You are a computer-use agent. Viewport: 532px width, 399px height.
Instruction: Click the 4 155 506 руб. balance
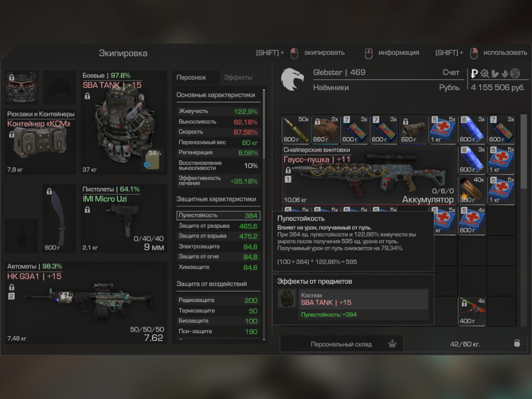(498, 87)
